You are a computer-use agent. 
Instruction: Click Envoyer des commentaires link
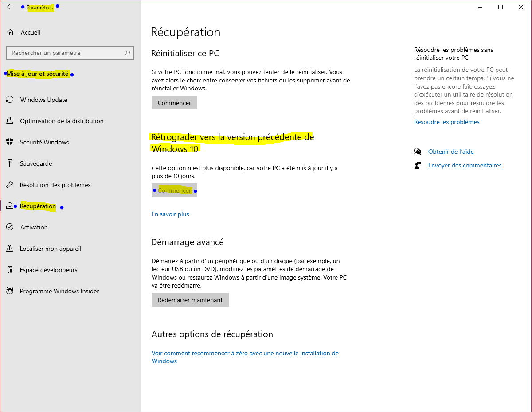(x=465, y=165)
